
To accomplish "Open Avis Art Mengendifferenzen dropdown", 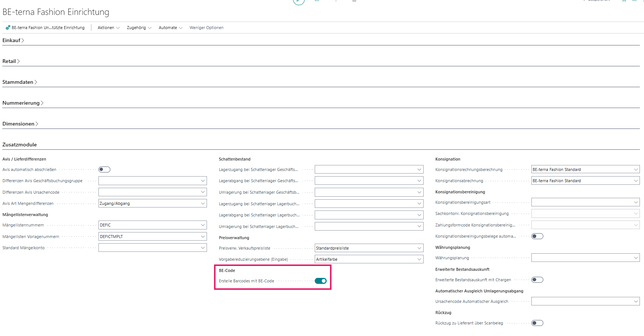I will [203, 203].
